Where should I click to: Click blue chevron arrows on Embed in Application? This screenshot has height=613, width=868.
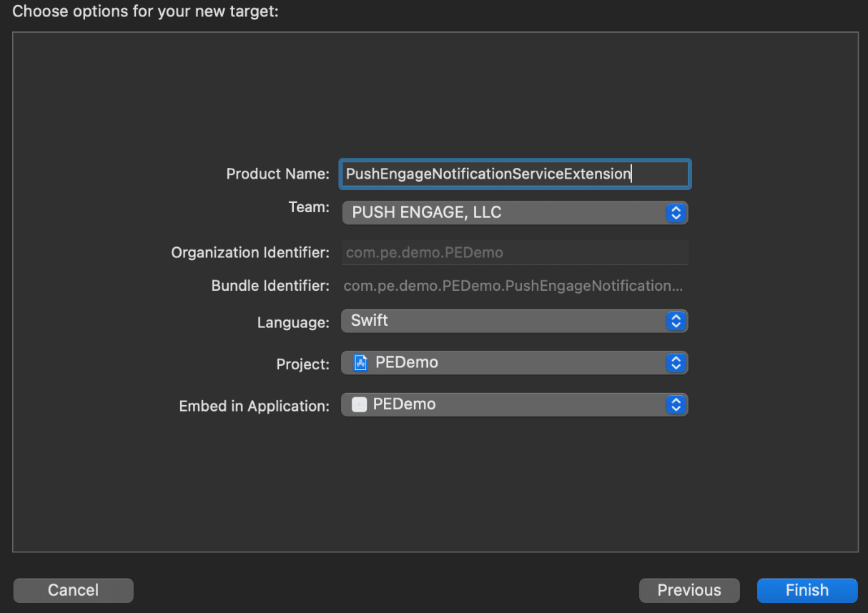click(x=676, y=405)
